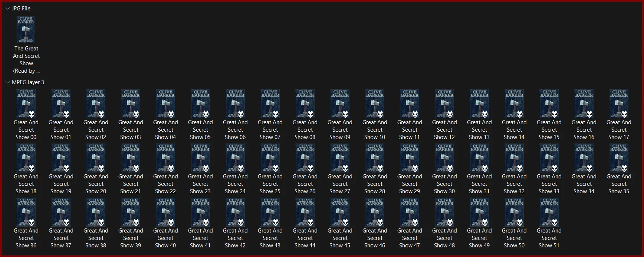Click the "Great And Secret Show 14" filename
The height and width of the screenshot is (257, 644).
pyautogui.click(x=514, y=130)
